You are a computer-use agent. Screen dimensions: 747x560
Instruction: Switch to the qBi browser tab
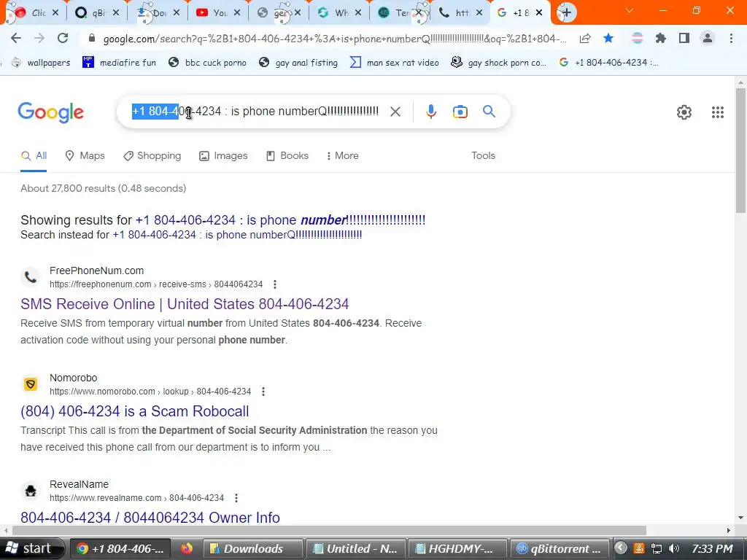click(x=90, y=13)
